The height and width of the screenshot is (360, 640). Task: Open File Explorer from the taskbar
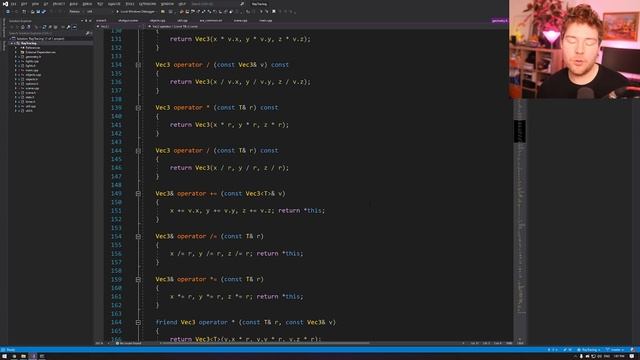coord(23,356)
